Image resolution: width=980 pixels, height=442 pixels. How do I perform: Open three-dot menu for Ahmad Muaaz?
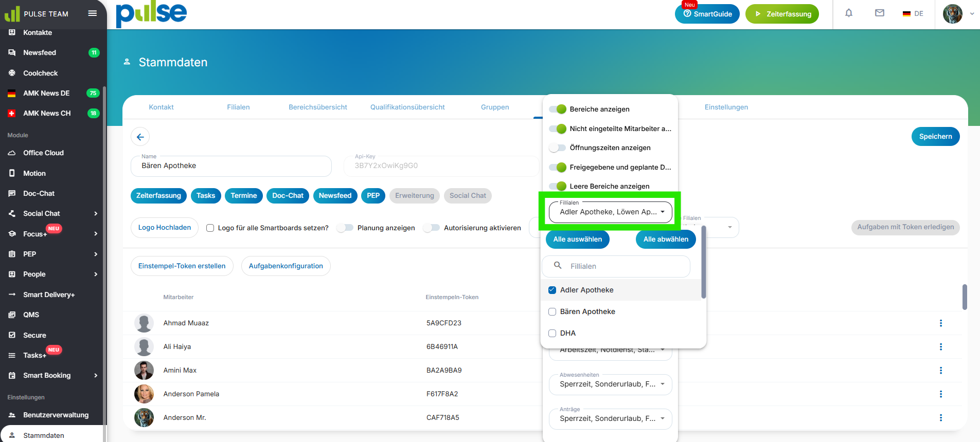tap(941, 323)
